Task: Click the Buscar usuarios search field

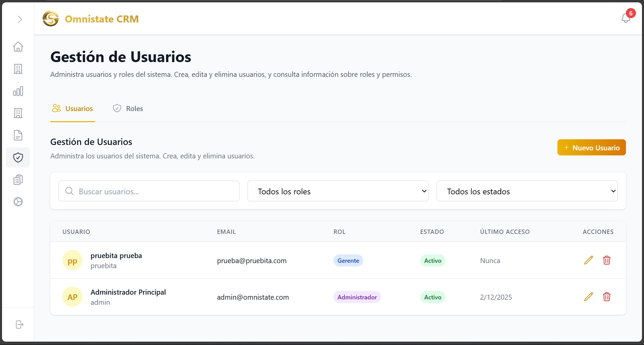Action: tap(149, 191)
